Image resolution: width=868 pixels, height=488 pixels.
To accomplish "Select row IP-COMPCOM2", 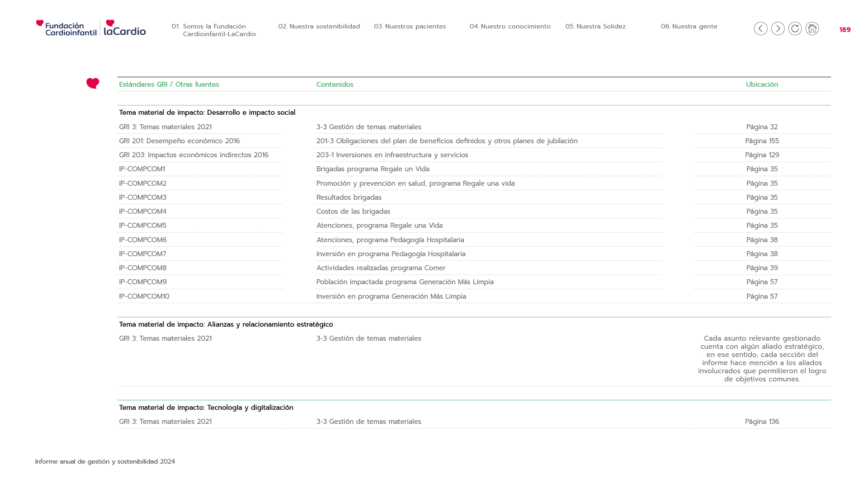I will point(474,183).
